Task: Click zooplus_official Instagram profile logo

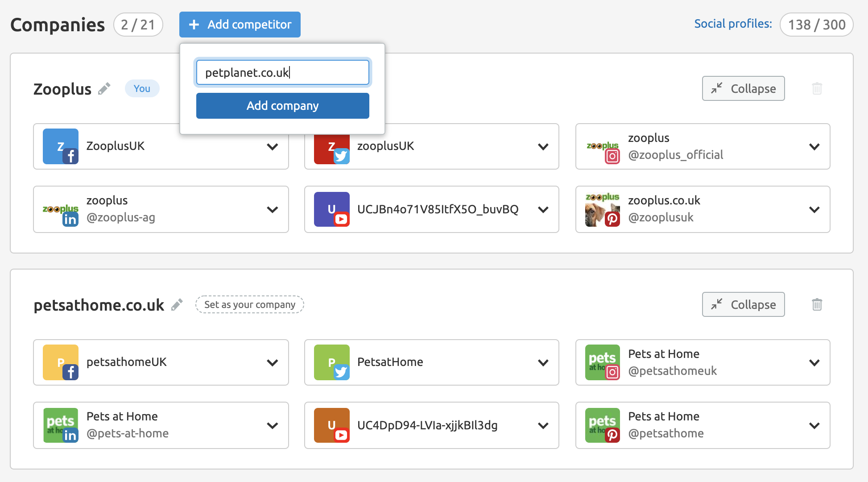Action: tap(603, 146)
